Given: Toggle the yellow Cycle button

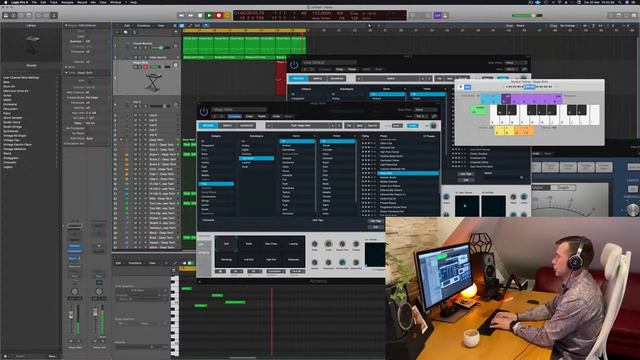Looking at the screenshot, I should click(x=228, y=16).
